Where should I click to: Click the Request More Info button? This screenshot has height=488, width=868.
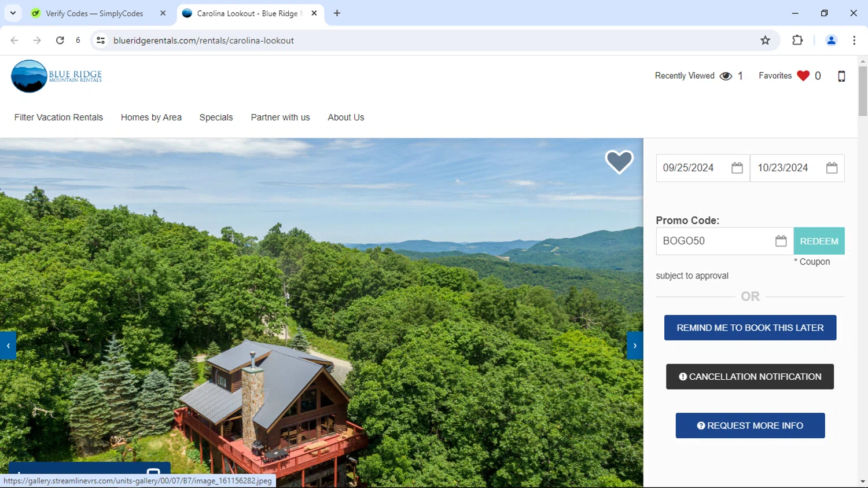pos(750,425)
